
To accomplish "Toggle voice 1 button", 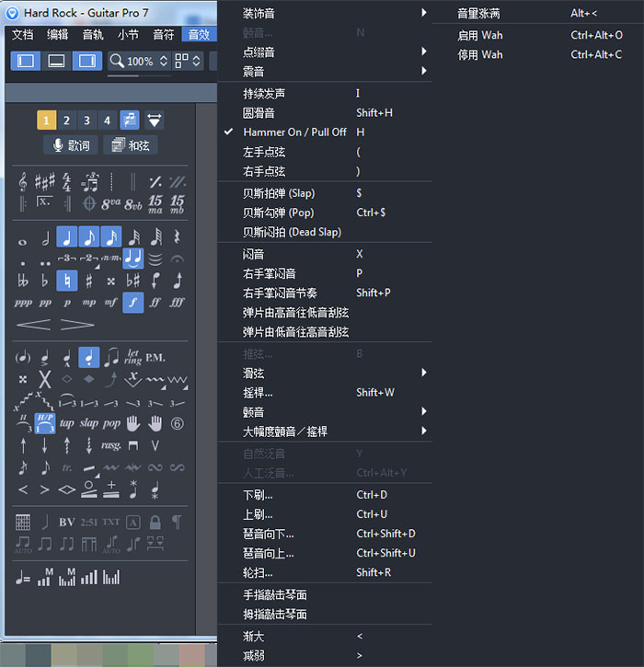I will point(46,121).
